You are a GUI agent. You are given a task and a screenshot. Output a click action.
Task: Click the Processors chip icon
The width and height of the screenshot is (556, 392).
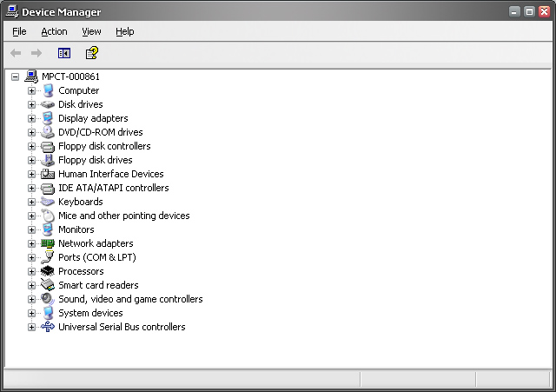click(48, 271)
